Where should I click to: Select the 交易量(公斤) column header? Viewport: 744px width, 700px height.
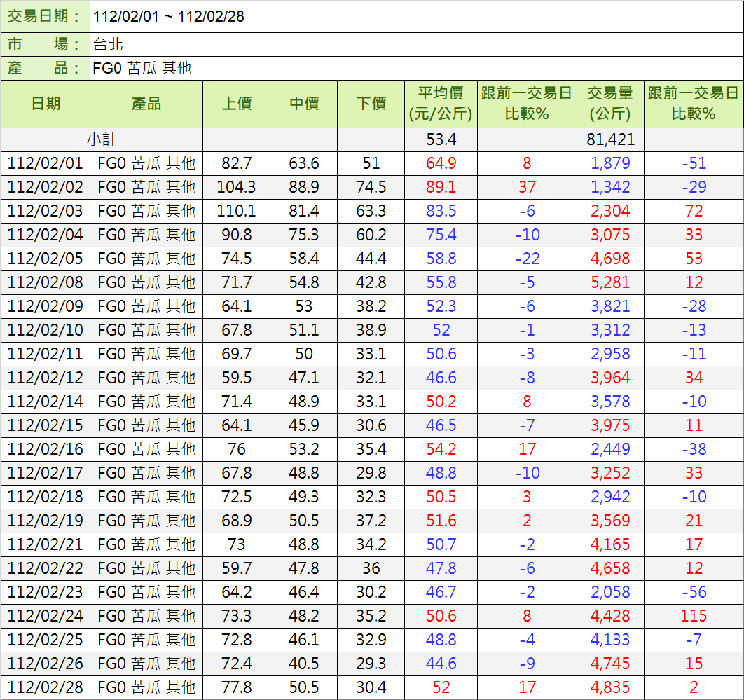coord(610,104)
